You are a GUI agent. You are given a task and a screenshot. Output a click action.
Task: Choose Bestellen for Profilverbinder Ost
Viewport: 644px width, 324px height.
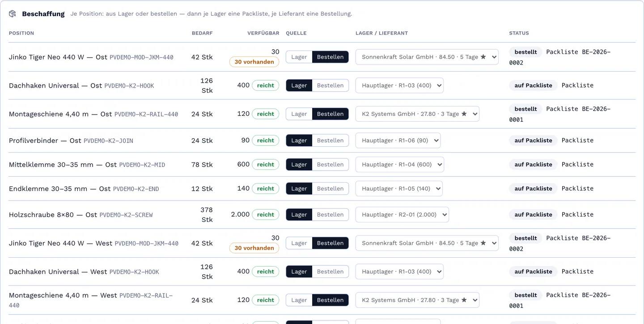[330, 141]
